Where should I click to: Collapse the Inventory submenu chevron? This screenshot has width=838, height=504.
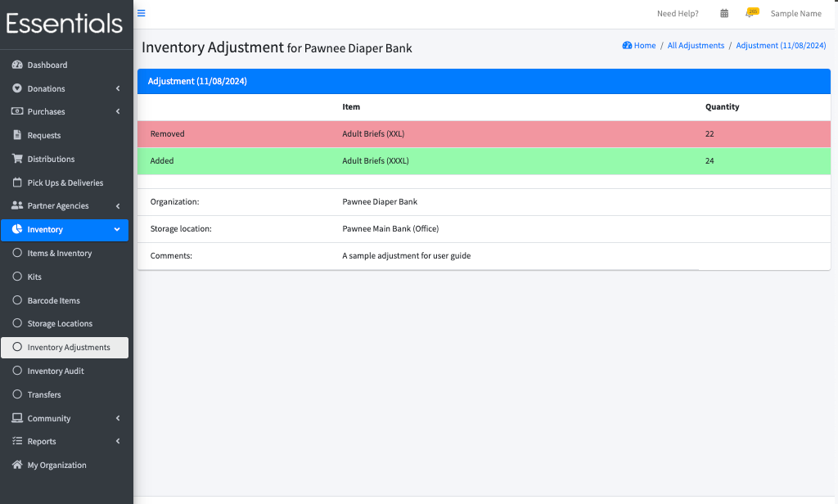click(x=117, y=229)
